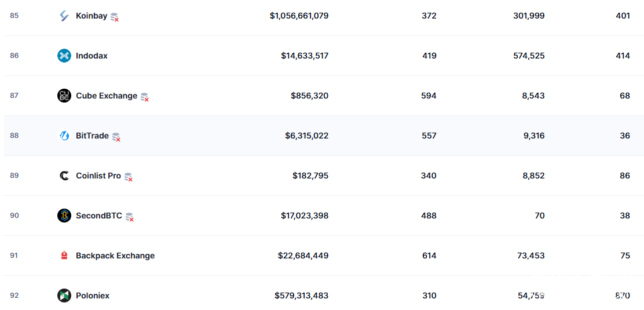Open the Koinbay exchange page
Screen dimensions: 644x310
click(92, 16)
